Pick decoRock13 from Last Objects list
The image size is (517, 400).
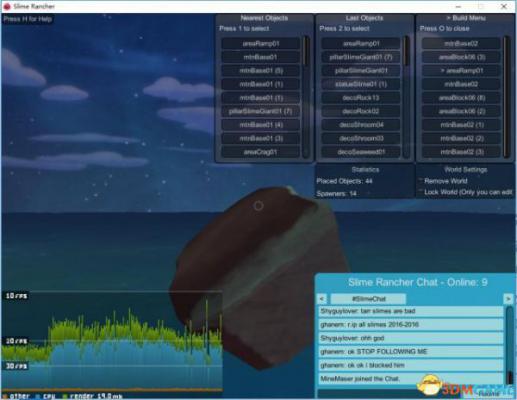[361, 98]
